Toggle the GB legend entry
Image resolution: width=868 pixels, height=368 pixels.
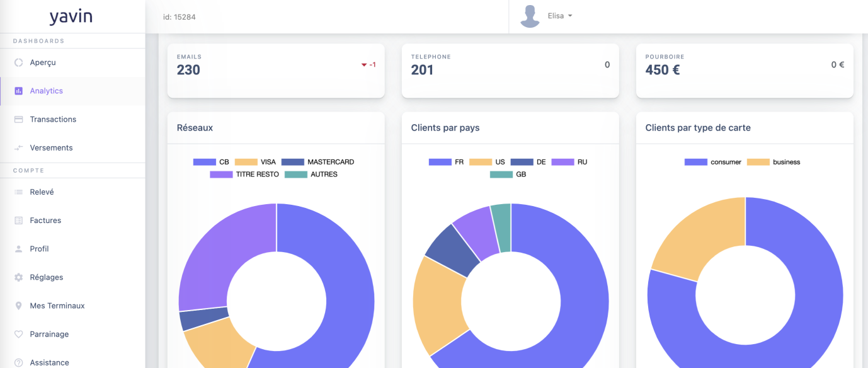[508, 175]
